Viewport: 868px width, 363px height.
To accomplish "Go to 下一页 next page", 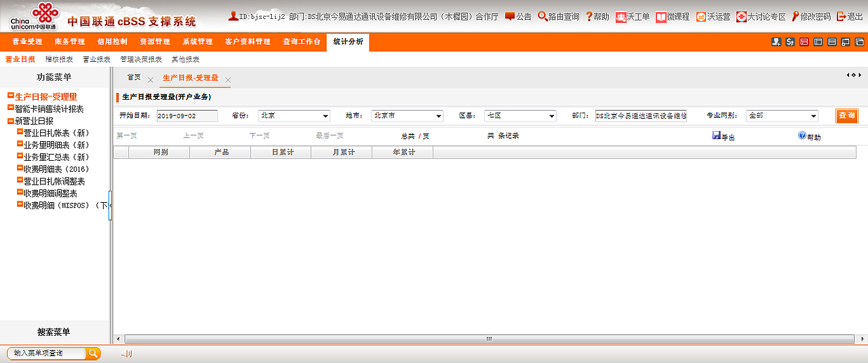I will (x=260, y=136).
